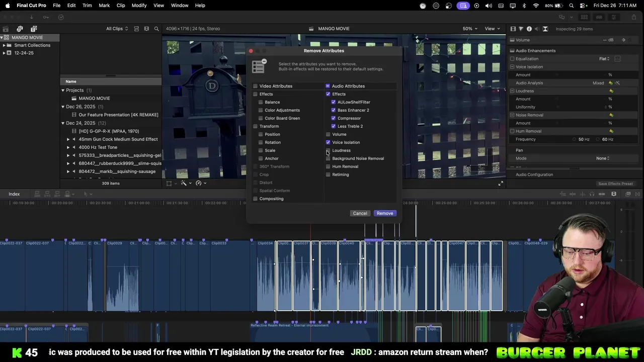Open the timeline Index button

[x=14, y=194]
